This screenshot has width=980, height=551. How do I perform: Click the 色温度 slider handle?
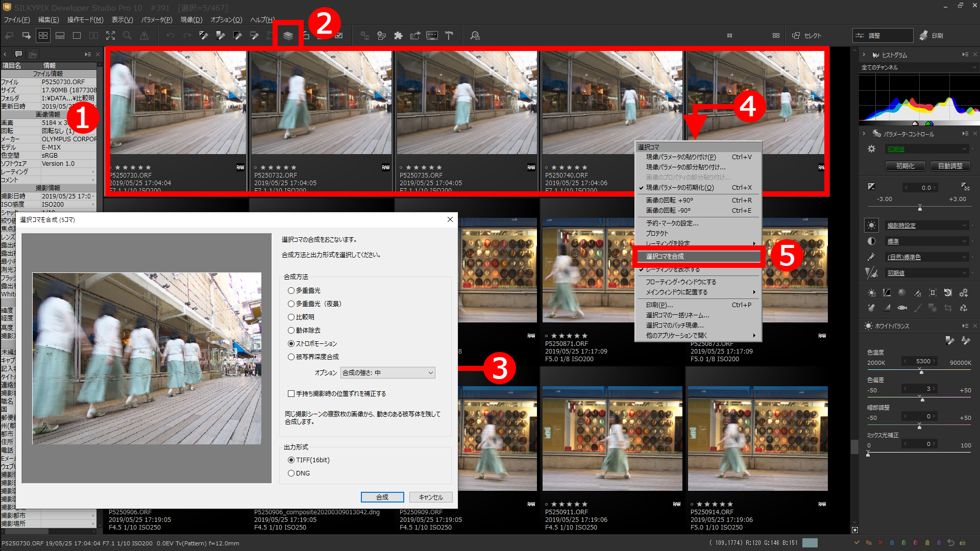pyautogui.click(x=921, y=372)
